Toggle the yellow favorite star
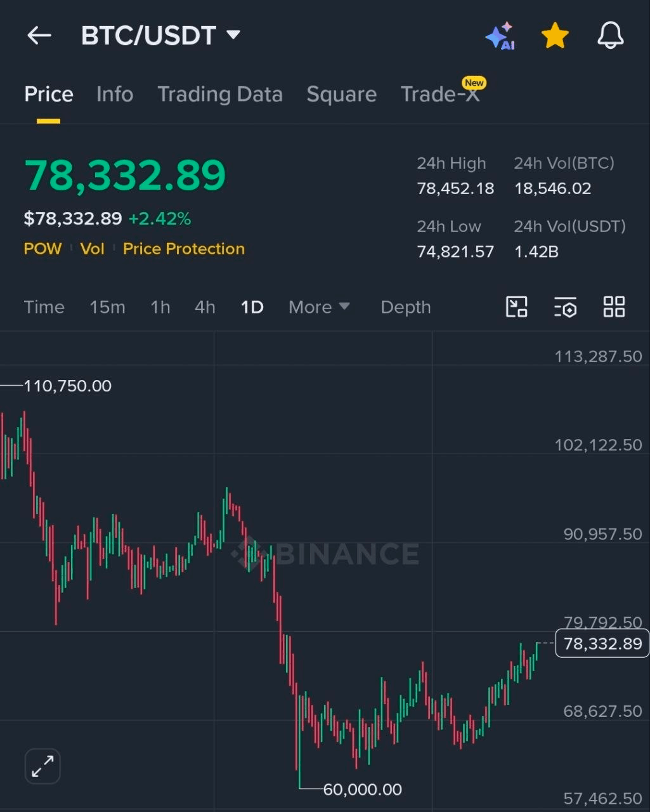Screen dimensions: 650x812 (555, 36)
